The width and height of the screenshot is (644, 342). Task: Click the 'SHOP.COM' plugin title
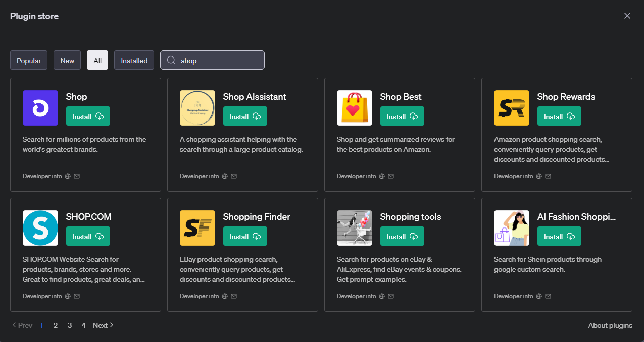89,217
